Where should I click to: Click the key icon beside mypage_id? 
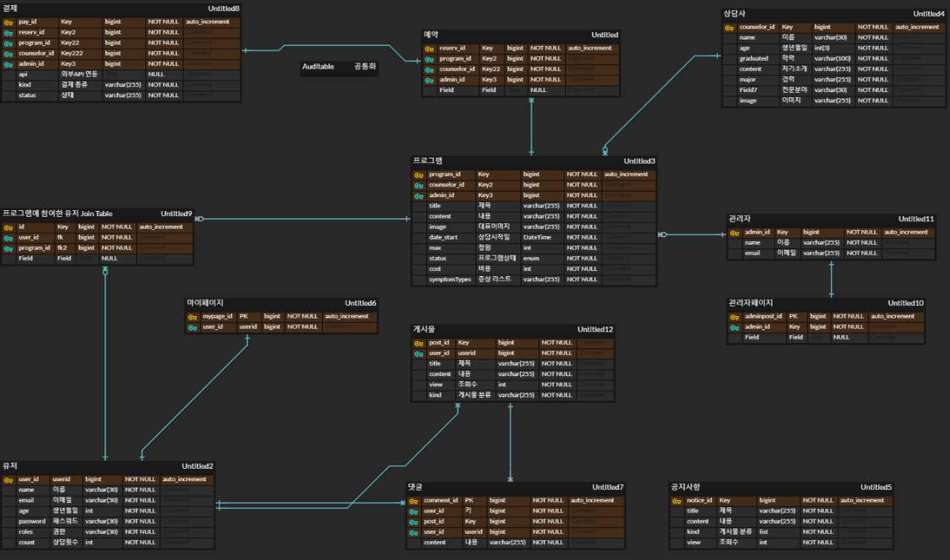click(192, 317)
